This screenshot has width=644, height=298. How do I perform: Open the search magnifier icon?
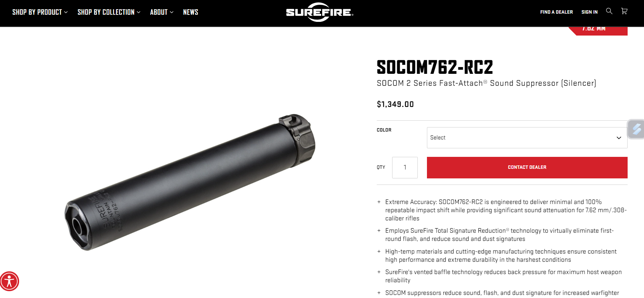[x=609, y=11]
